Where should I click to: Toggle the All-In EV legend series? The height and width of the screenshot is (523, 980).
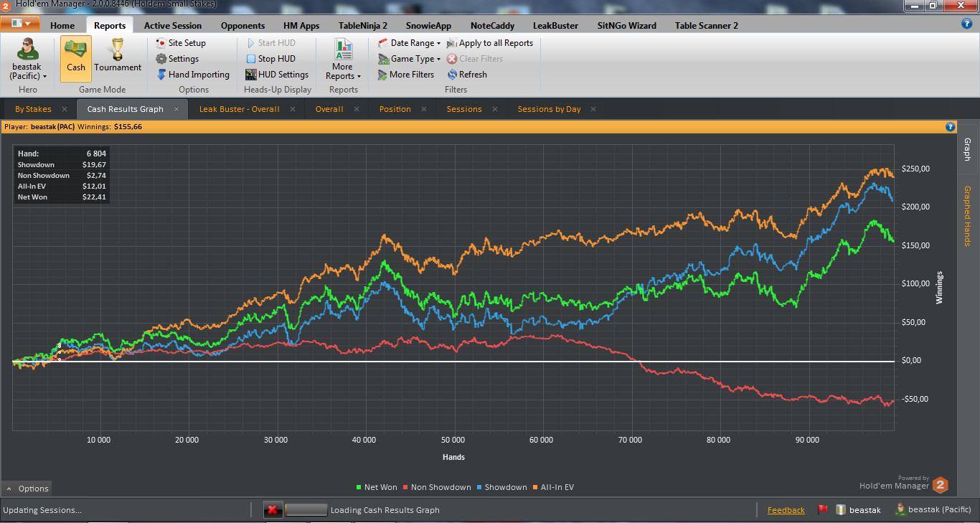coord(554,487)
